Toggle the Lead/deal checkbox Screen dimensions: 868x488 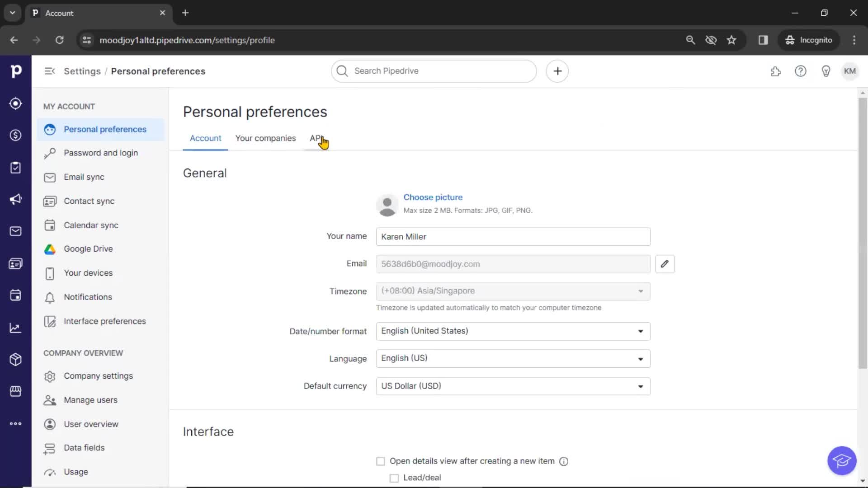pos(393,477)
